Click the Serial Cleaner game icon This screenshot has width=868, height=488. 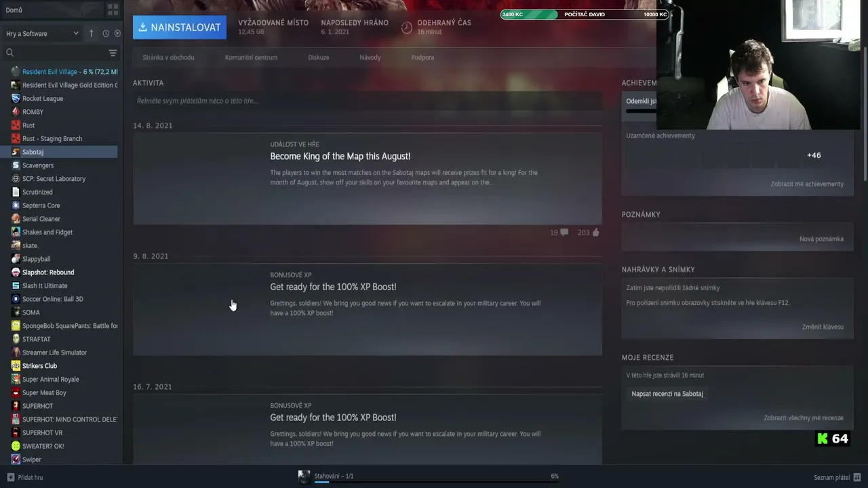pyautogui.click(x=16, y=219)
